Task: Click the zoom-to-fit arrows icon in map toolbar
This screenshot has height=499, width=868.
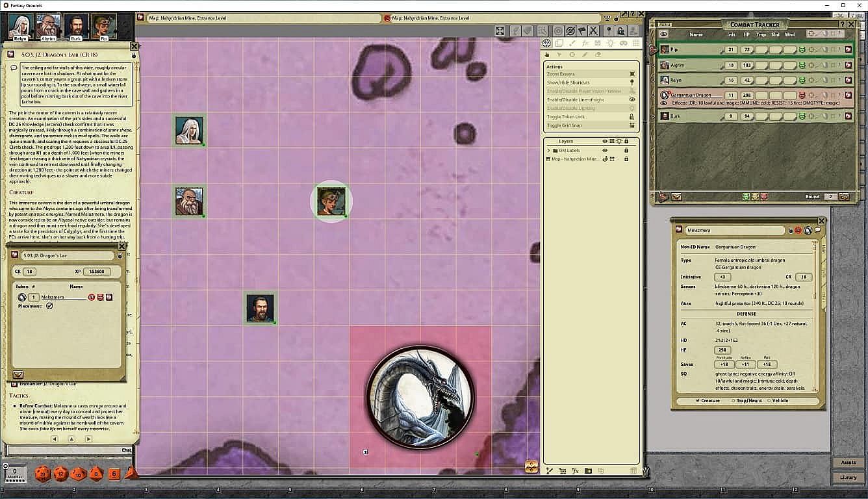Action: [x=500, y=31]
